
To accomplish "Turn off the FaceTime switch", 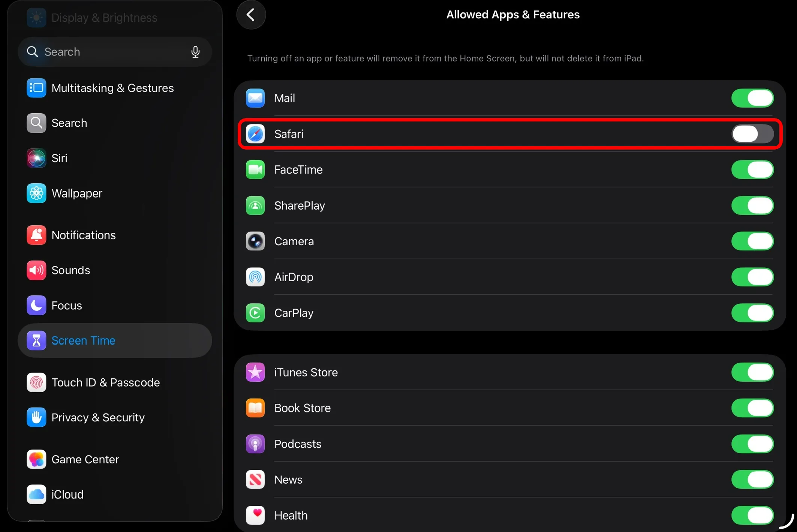I will click(x=752, y=170).
